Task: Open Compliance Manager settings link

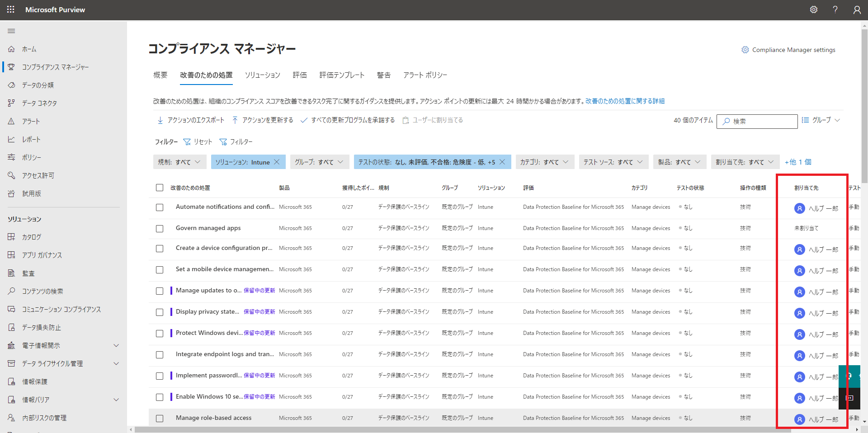Action: tap(788, 50)
